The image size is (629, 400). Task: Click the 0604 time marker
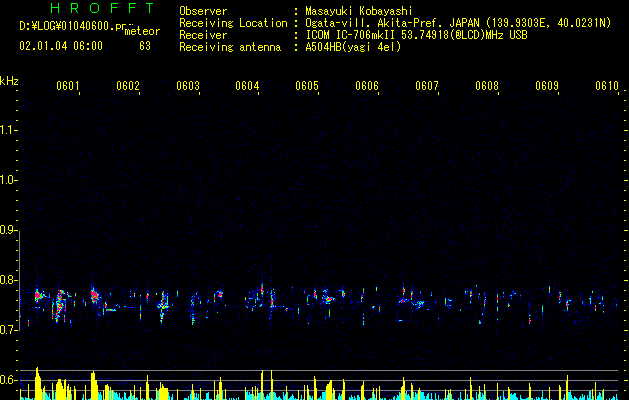tap(247, 85)
